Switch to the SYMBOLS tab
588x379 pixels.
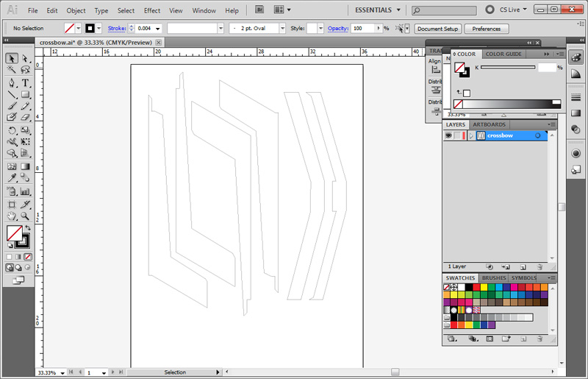click(x=523, y=278)
